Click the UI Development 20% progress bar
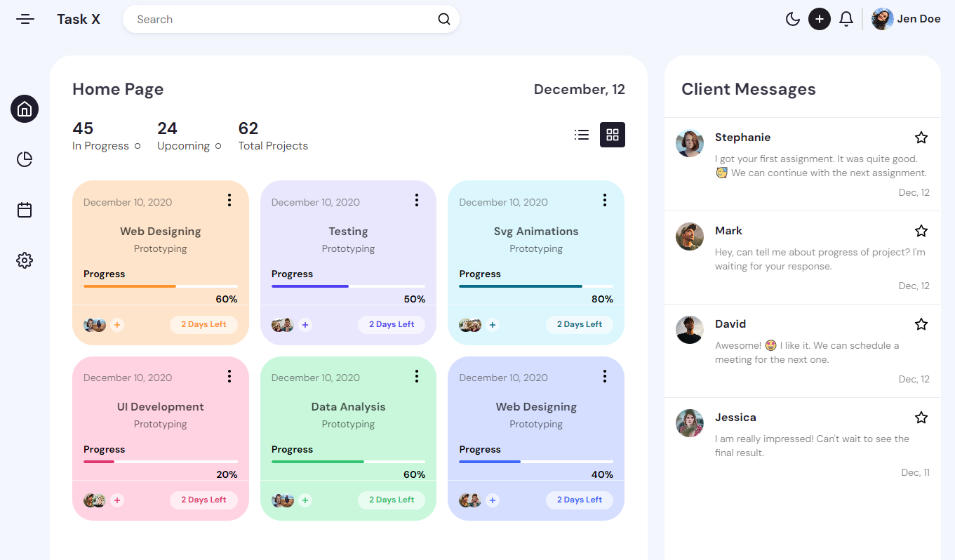Viewport: 955px width, 560px height. coord(161,462)
